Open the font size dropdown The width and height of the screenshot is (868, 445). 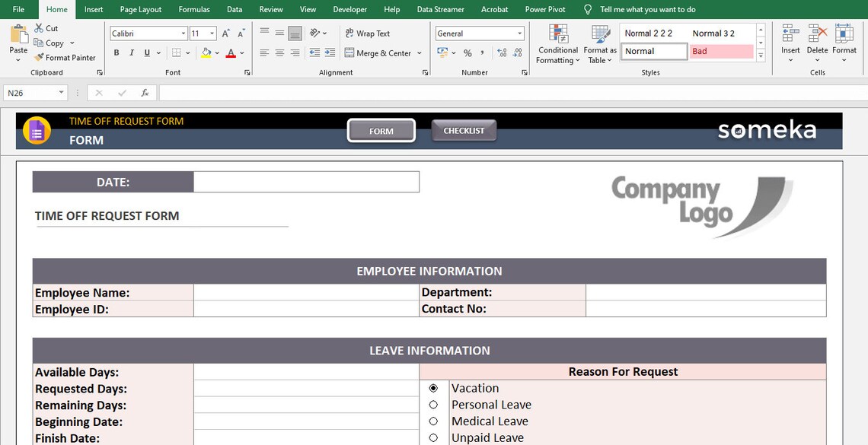tap(212, 33)
